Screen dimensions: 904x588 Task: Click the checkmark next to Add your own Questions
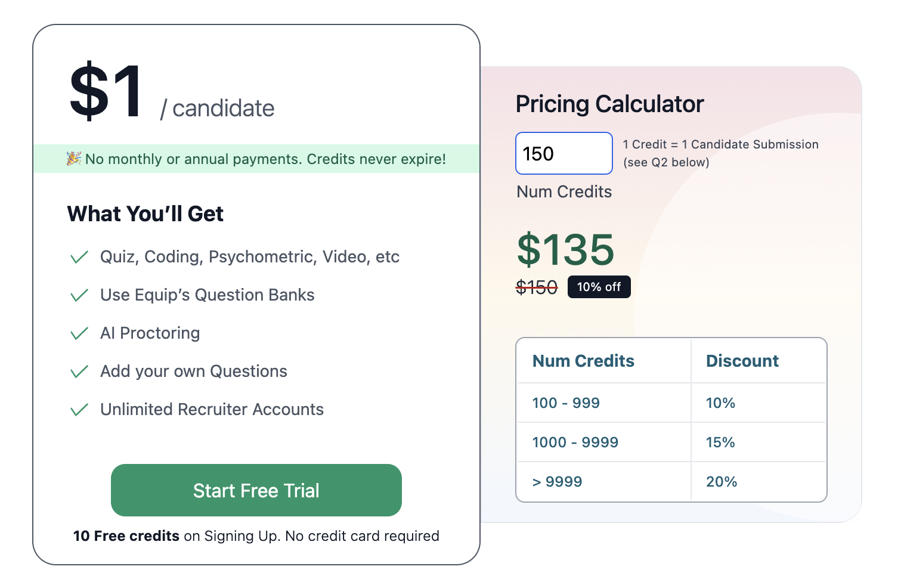click(79, 371)
